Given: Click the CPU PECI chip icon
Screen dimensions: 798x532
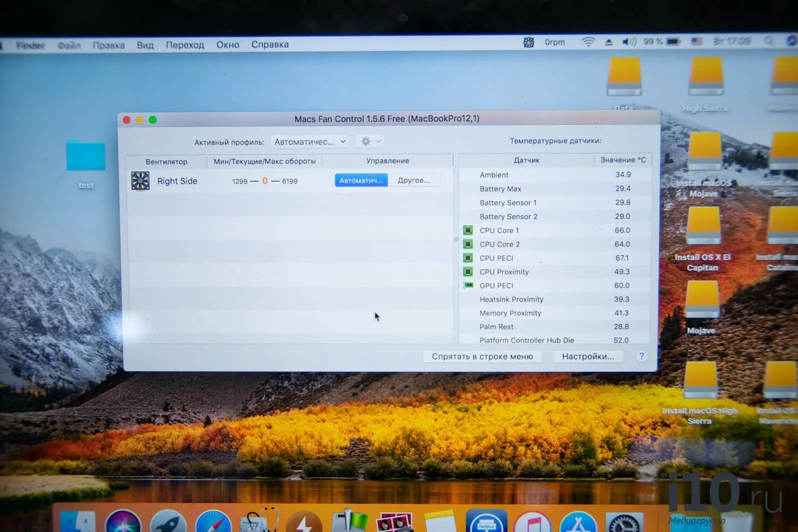Looking at the screenshot, I should (x=468, y=258).
